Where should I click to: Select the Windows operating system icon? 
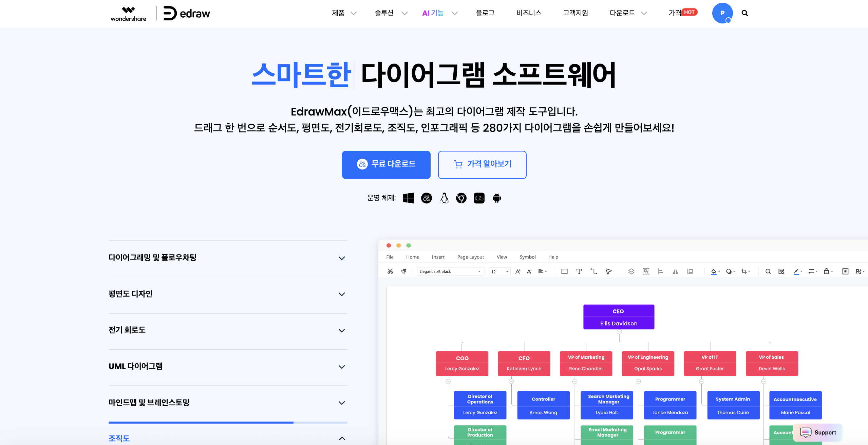click(x=408, y=198)
